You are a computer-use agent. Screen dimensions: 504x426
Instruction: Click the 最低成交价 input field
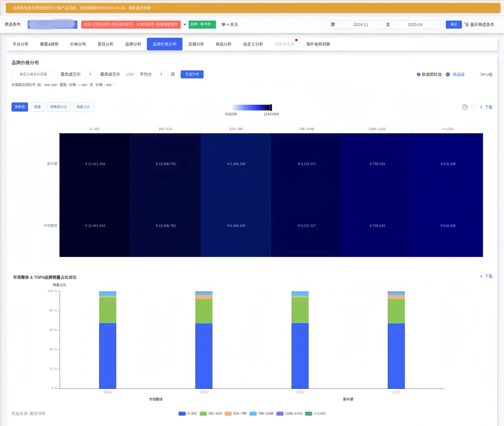[90, 74]
